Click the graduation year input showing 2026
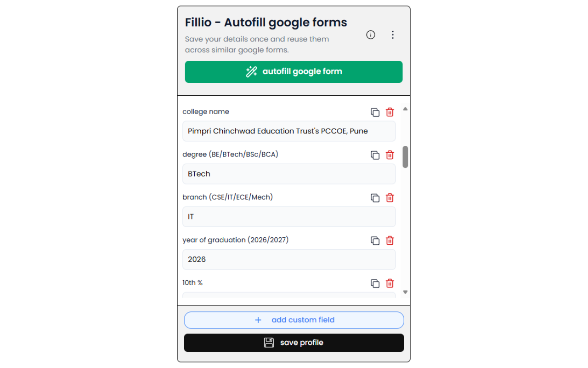The image size is (588, 368). (289, 259)
